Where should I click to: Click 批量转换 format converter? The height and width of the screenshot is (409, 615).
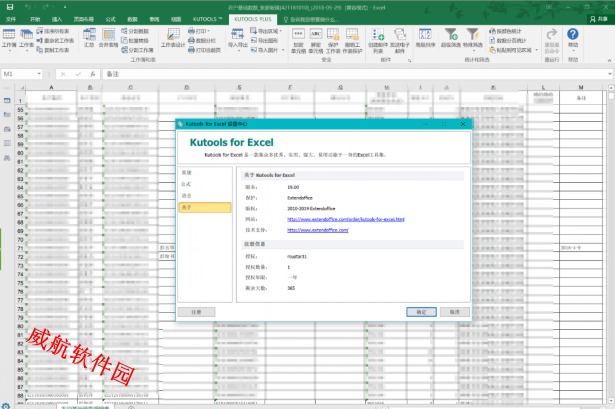tap(135, 40)
